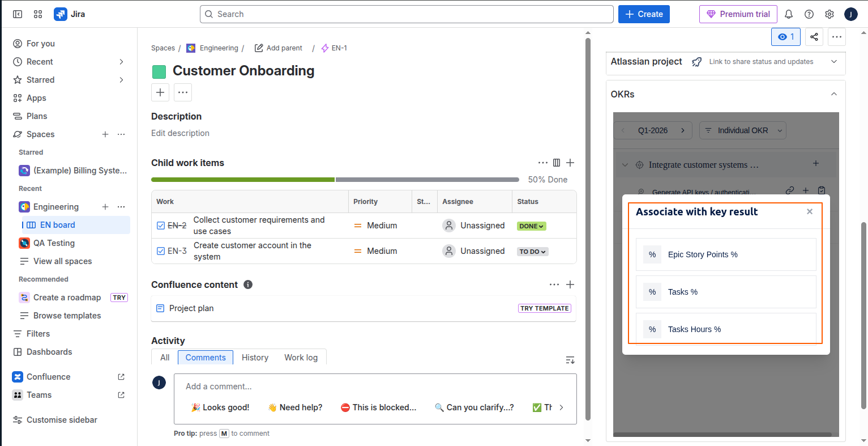Open the Individual OKR filter dropdown
Screen dimensions: 868x446
(x=743, y=130)
